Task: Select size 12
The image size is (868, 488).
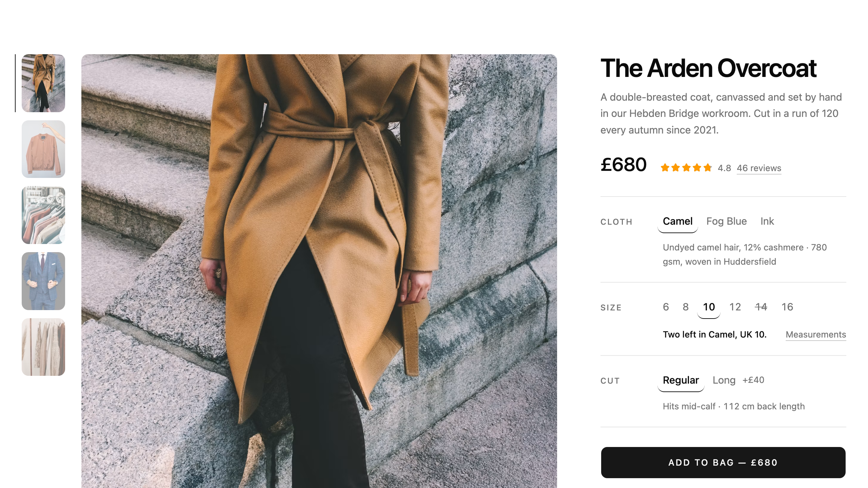Action: (735, 307)
